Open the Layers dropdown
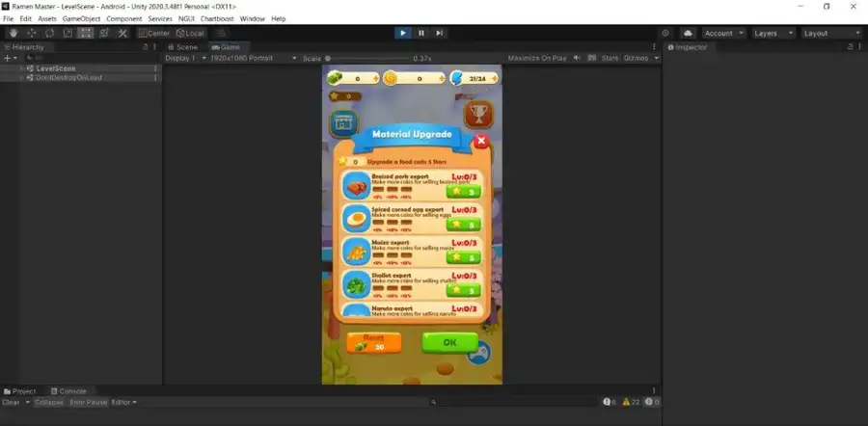Screen dimensions: 868x426 pos(773,33)
